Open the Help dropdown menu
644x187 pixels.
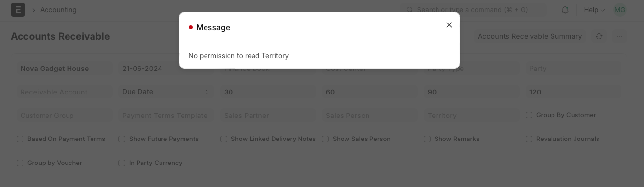click(594, 10)
